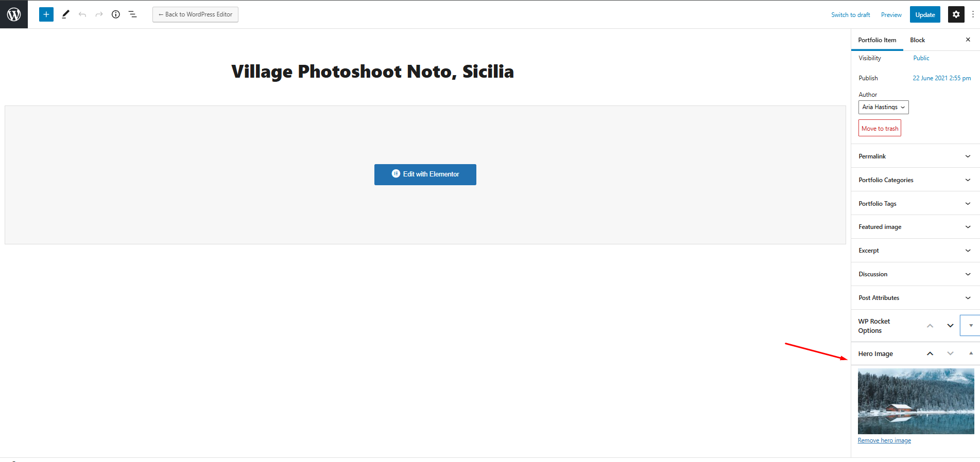
Task: Open the WordPress logo menu
Action: point(14,14)
